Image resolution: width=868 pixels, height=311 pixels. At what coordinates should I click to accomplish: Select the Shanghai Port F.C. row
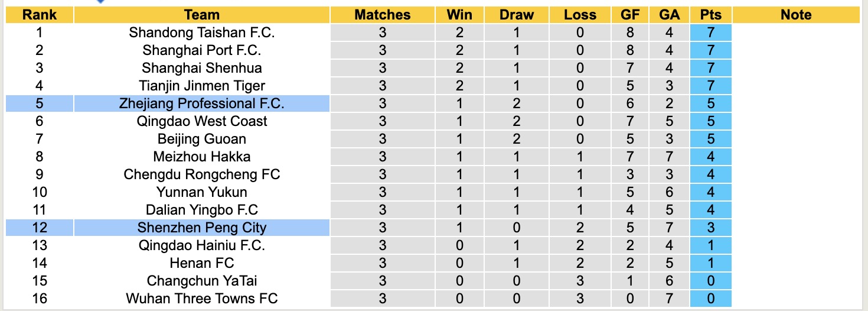coord(201,50)
